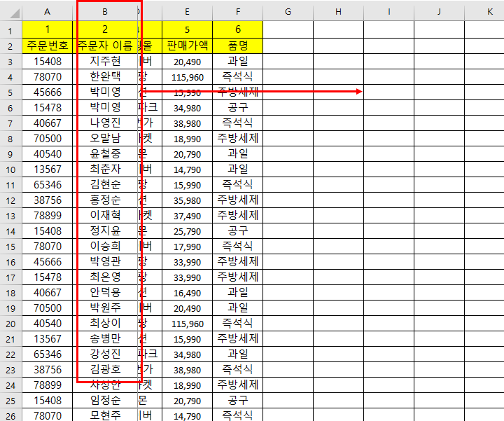Viewport: 504px width, 421px height.
Task: Select the name cell 모현주
Action: pos(105,415)
